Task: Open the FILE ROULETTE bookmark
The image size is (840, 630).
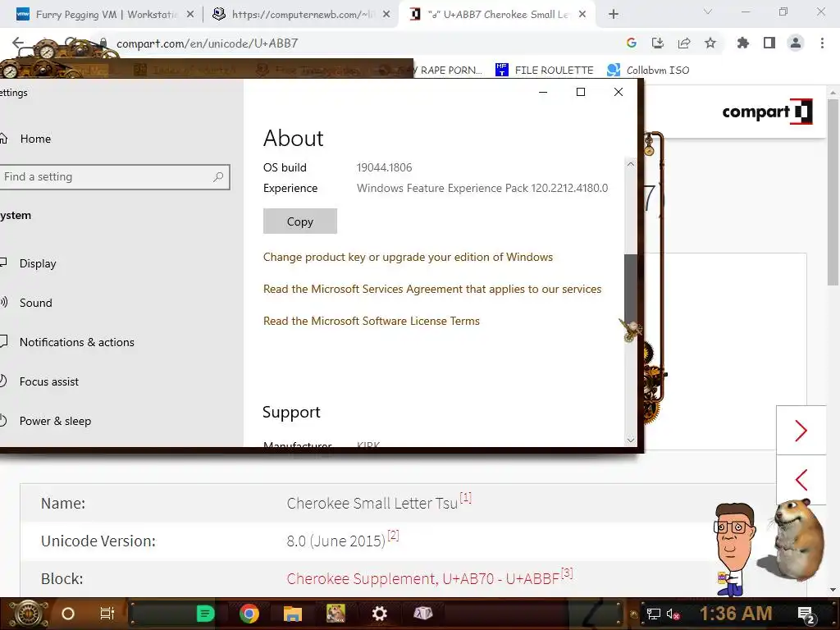Action: click(x=544, y=71)
